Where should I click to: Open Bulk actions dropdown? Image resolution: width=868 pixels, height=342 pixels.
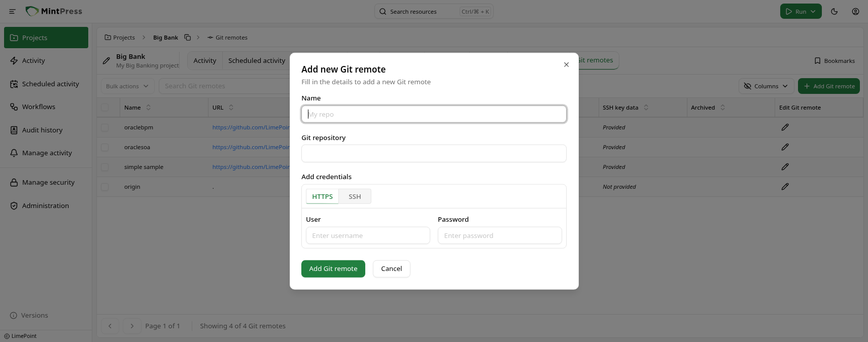pos(127,86)
